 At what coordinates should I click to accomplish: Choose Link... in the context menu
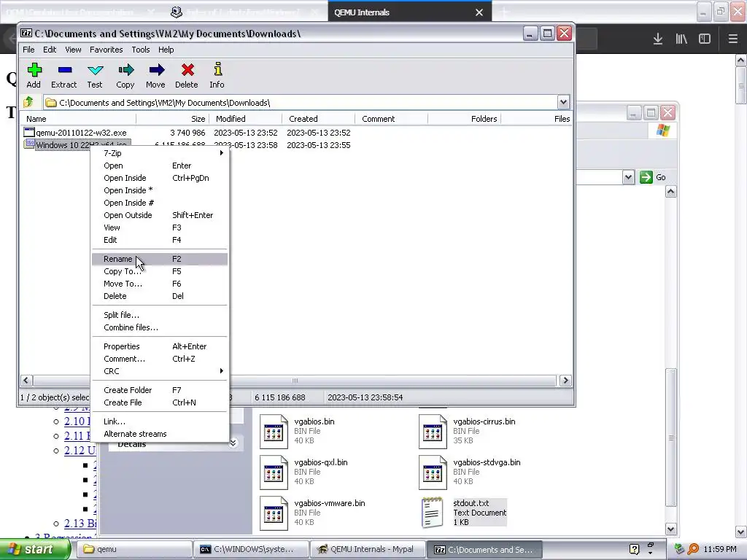point(159,421)
